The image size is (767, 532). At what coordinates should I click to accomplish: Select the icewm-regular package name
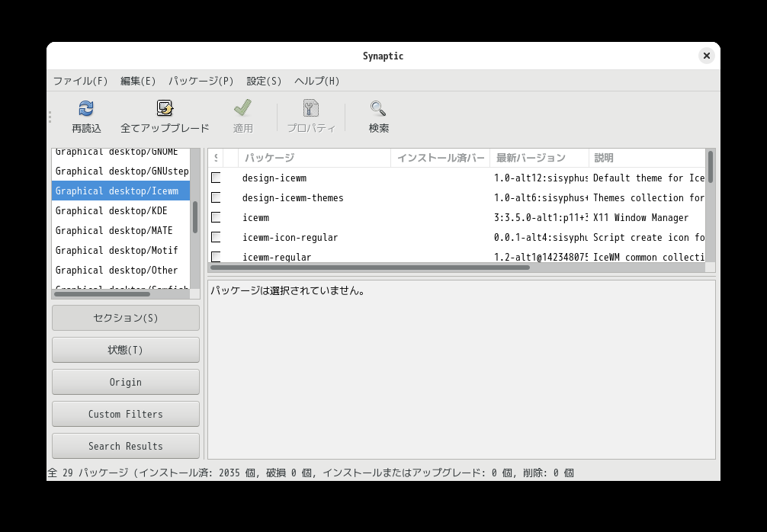277,257
